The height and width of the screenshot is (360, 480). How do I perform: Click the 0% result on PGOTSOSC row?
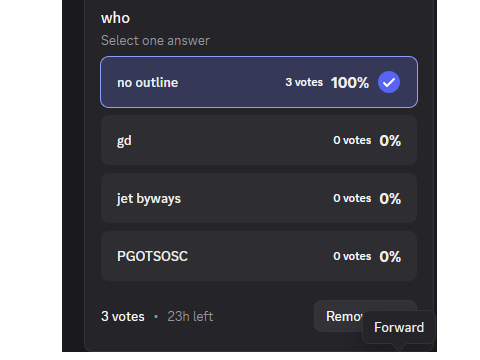pos(390,257)
